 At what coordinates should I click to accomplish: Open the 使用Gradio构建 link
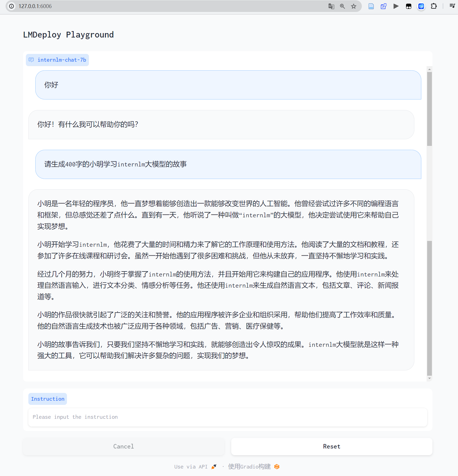click(x=253, y=467)
